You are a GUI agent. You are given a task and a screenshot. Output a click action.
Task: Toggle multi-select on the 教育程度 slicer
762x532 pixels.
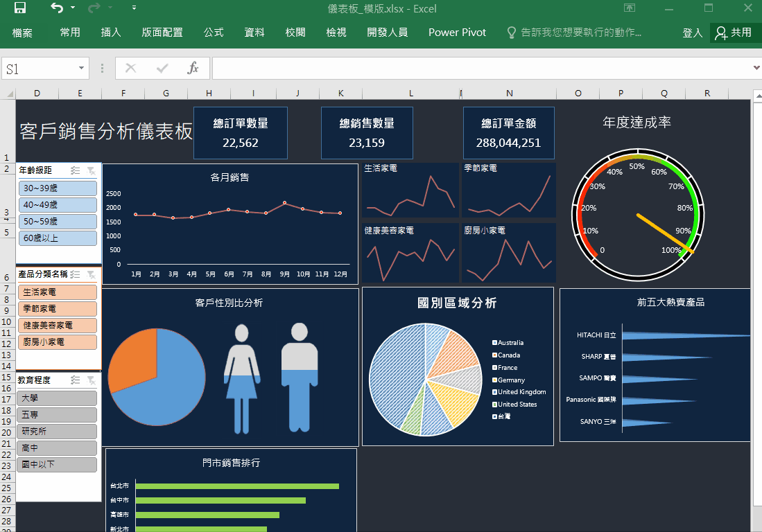point(76,380)
